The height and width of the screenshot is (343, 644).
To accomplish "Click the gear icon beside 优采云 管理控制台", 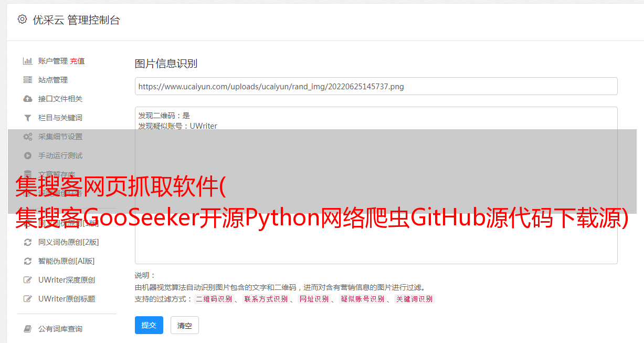I will (22, 19).
